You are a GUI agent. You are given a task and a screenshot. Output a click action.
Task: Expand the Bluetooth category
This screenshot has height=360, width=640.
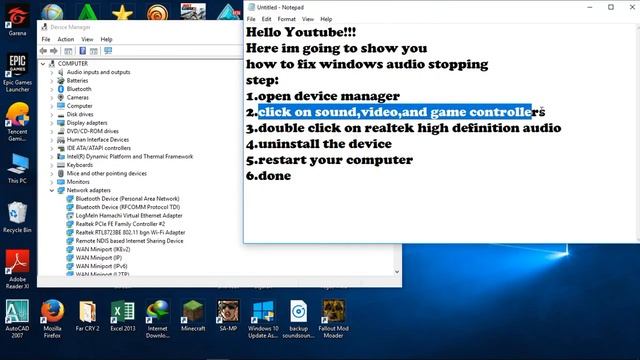52,89
